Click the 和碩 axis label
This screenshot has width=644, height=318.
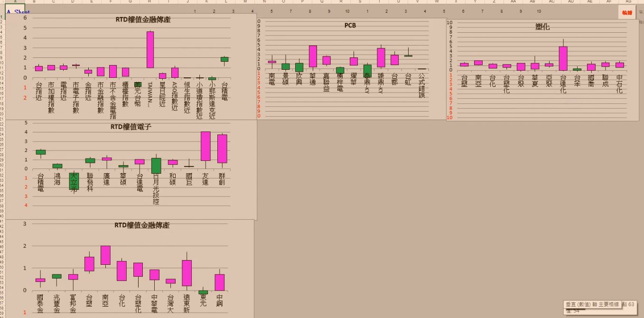click(173, 179)
